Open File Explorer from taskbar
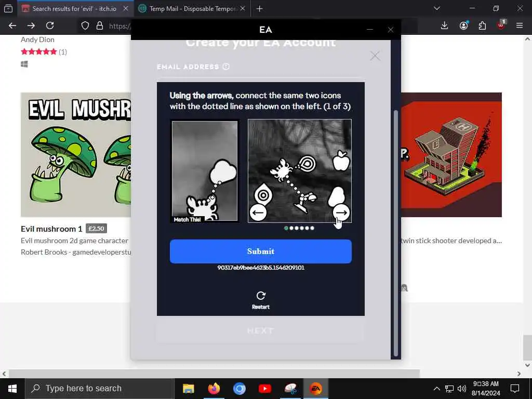The image size is (532, 399). coord(188,389)
